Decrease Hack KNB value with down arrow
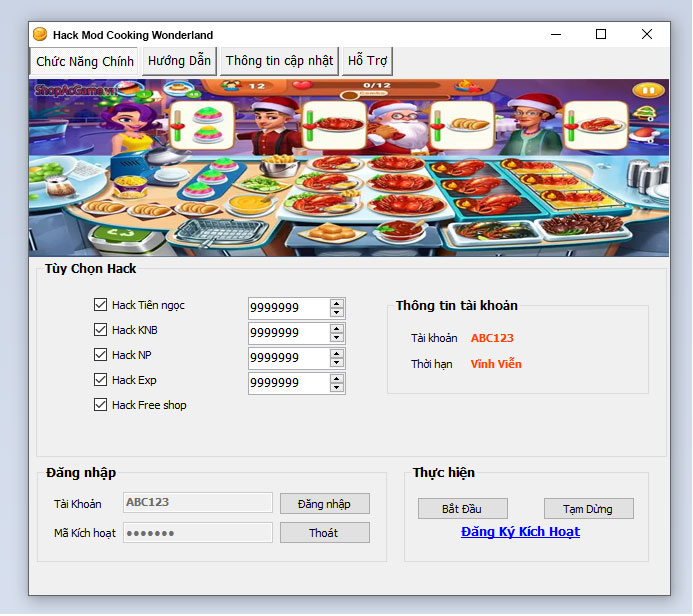The image size is (693, 616). pyautogui.click(x=337, y=338)
